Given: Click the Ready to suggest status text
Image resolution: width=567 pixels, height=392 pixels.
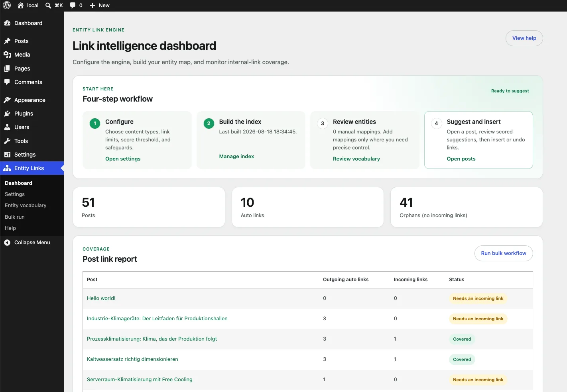Looking at the screenshot, I should pos(510,91).
